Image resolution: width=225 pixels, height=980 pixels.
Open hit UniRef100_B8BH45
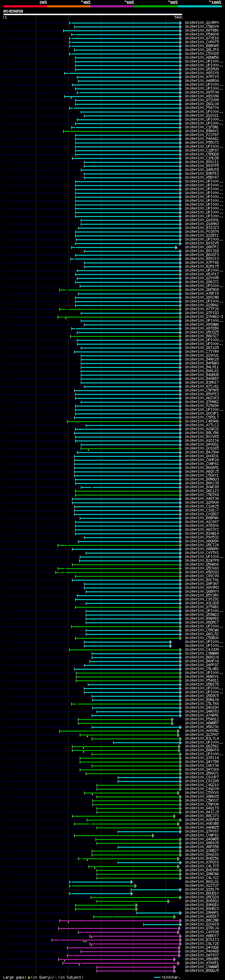tap(202, 46)
